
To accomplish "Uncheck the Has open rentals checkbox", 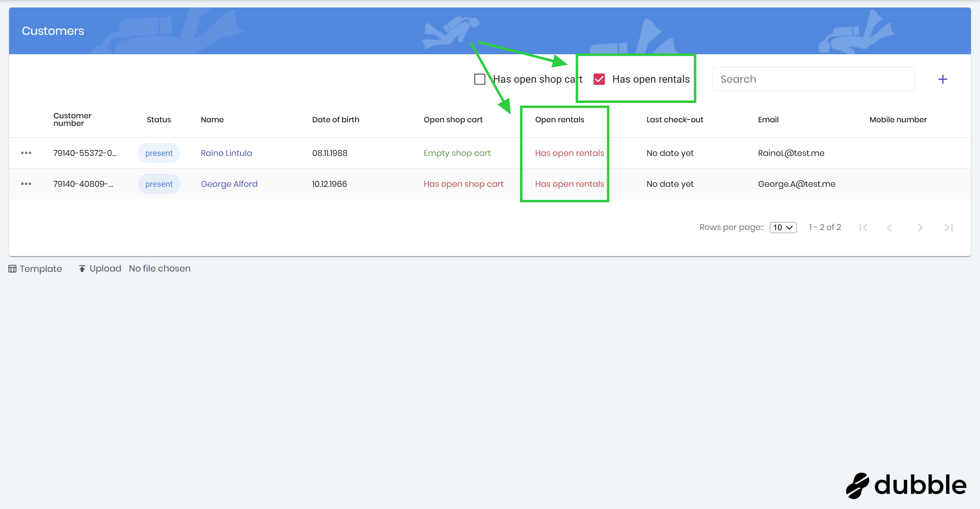I will (599, 79).
